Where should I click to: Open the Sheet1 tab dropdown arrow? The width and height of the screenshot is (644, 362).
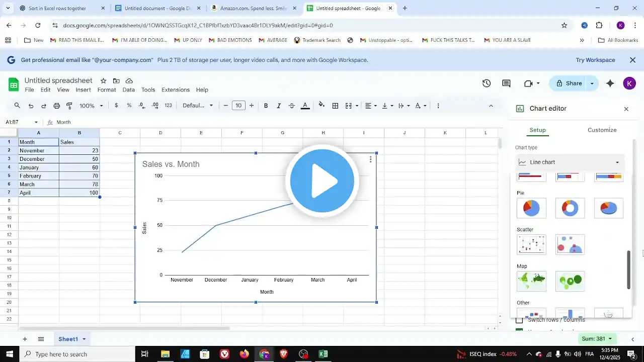point(84,339)
